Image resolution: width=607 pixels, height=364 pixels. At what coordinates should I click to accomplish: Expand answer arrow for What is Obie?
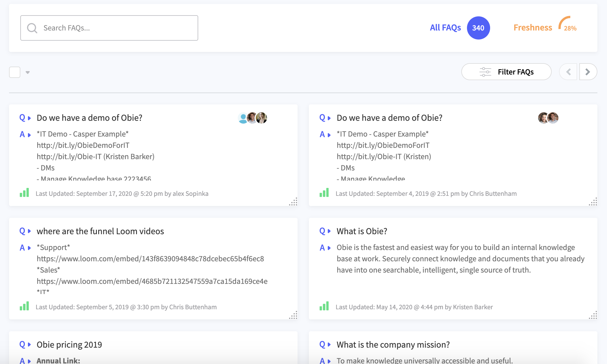(x=329, y=248)
